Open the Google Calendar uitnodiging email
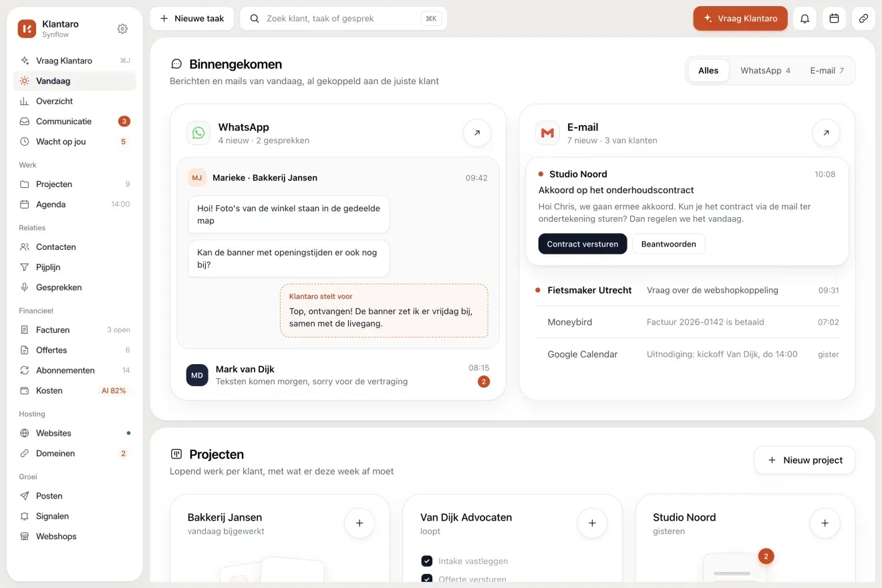Image resolution: width=882 pixels, height=588 pixels. tap(687, 354)
